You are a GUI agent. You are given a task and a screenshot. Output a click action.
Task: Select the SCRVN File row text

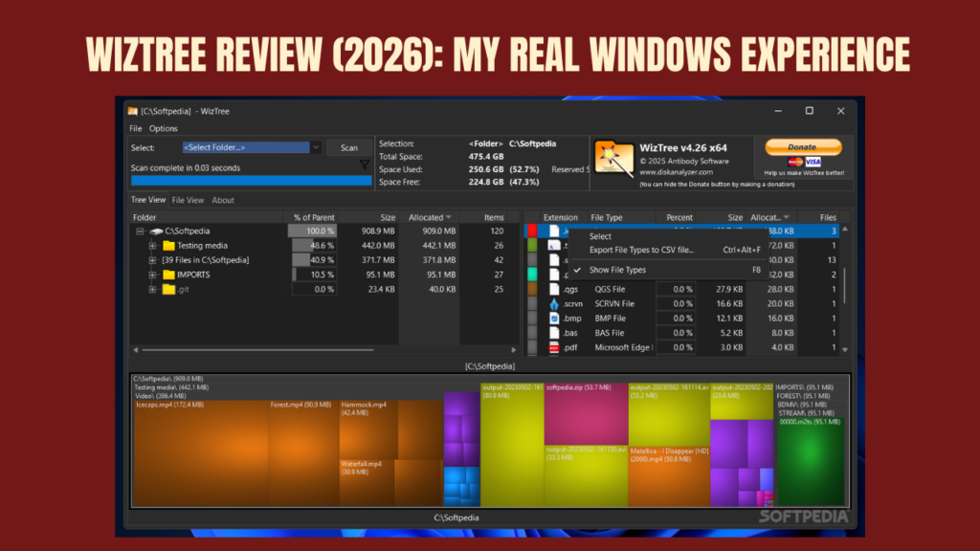click(x=614, y=303)
